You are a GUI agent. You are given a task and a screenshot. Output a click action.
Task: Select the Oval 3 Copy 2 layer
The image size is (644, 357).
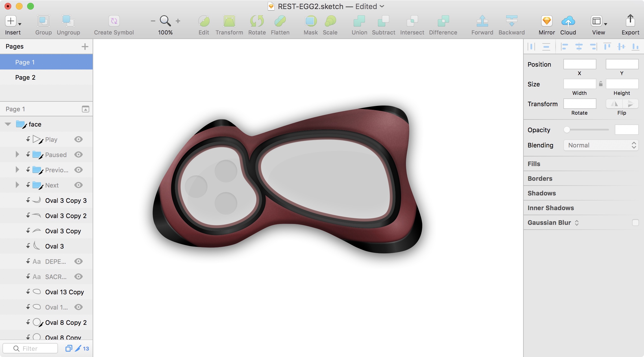[x=66, y=216]
